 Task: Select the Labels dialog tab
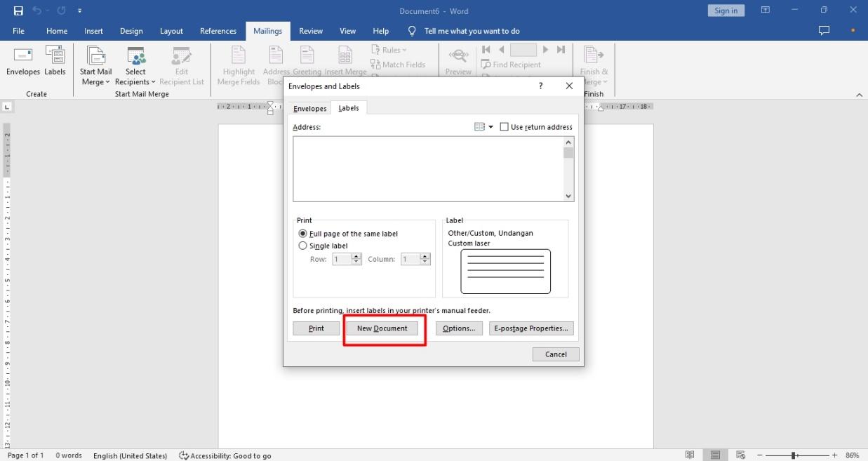tap(349, 108)
